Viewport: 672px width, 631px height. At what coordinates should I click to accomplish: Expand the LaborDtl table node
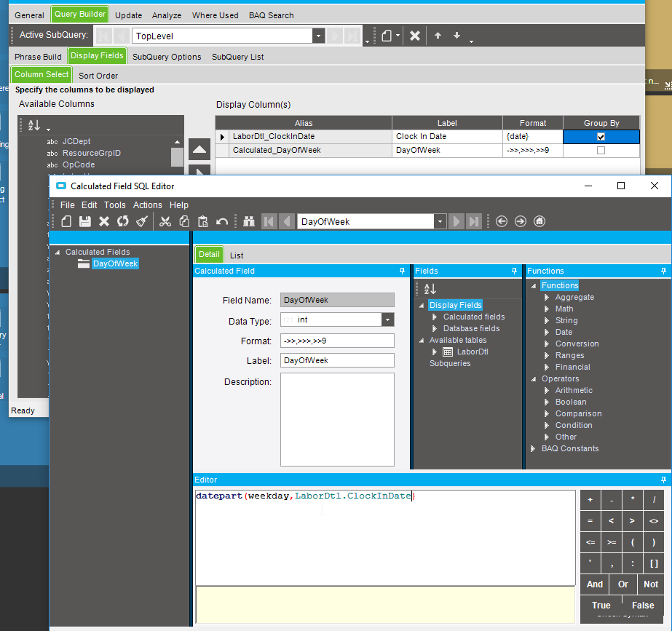coord(435,352)
